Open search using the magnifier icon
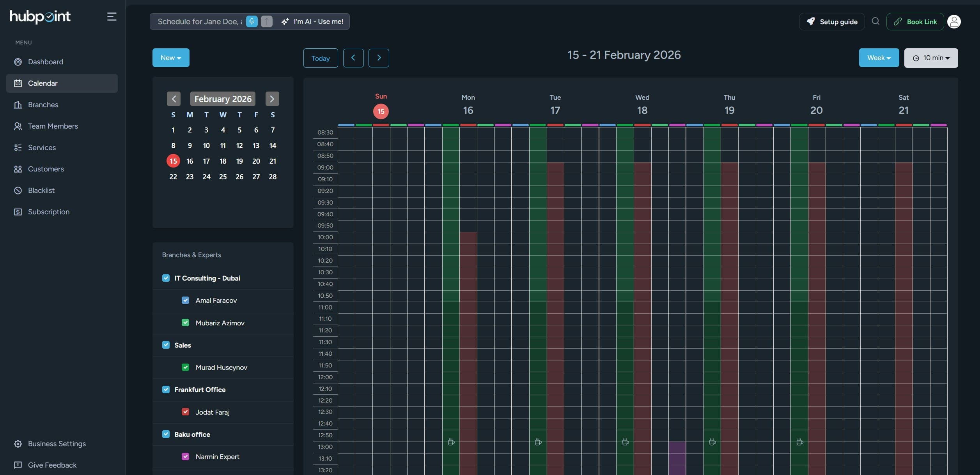 click(x=876, y=21)
